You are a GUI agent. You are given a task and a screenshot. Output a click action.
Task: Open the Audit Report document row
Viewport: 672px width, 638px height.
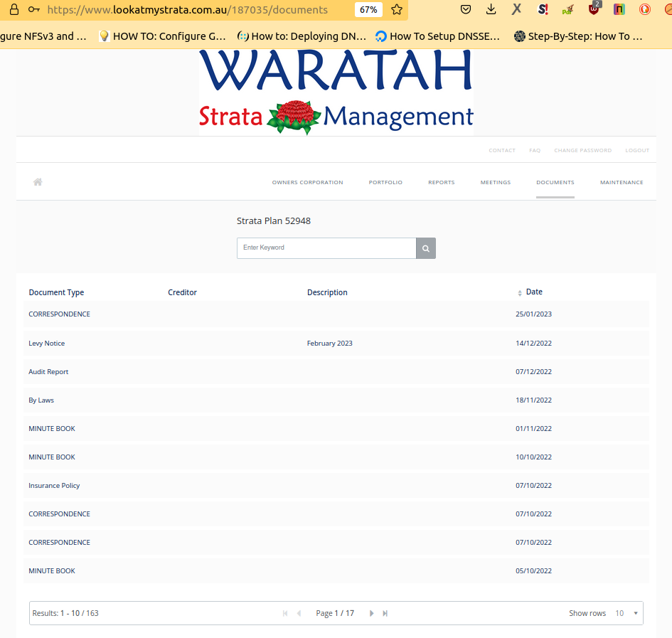[48, 372]
